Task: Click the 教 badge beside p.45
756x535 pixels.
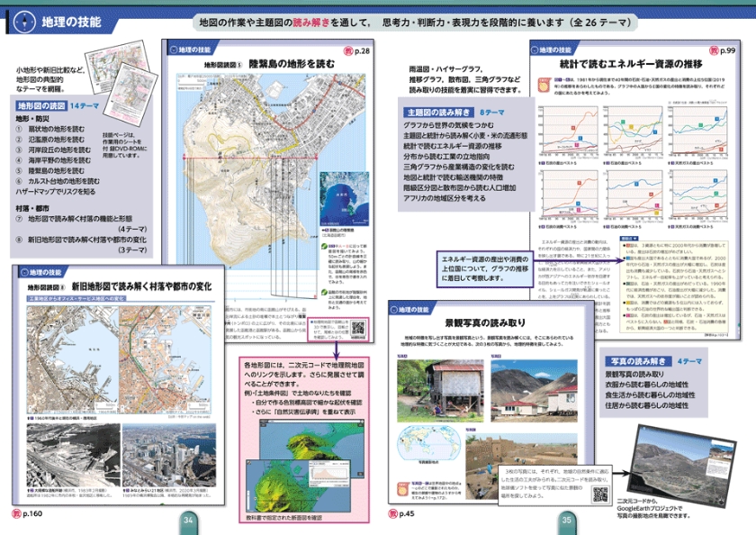Action: (393, 513)
